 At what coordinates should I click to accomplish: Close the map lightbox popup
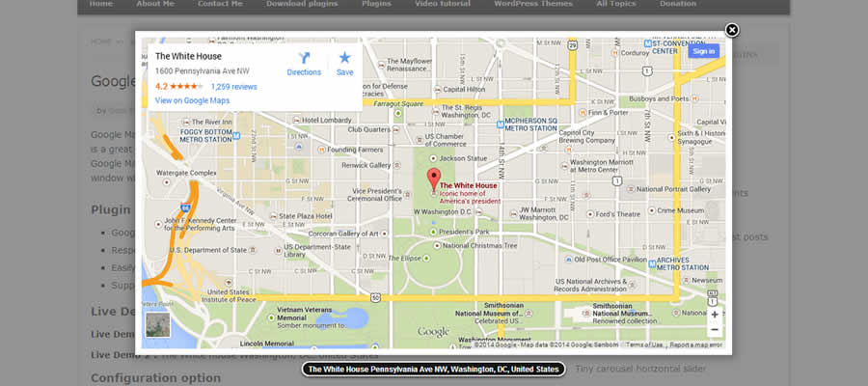pyautogui.click(x=732, y=30)
